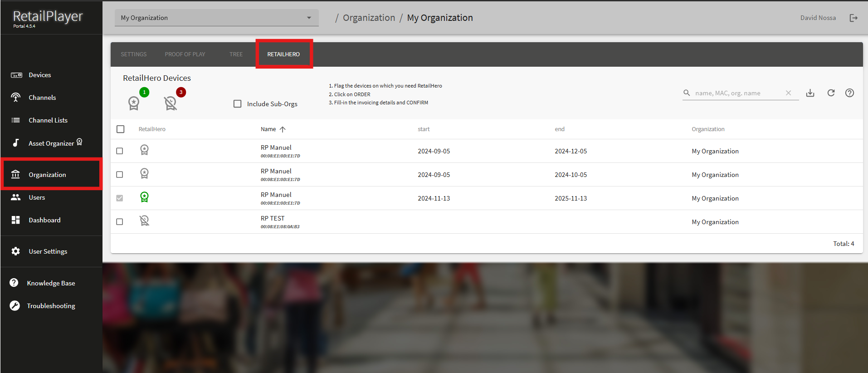Check the RP TEST device row checkbox

tap(120, 222)
